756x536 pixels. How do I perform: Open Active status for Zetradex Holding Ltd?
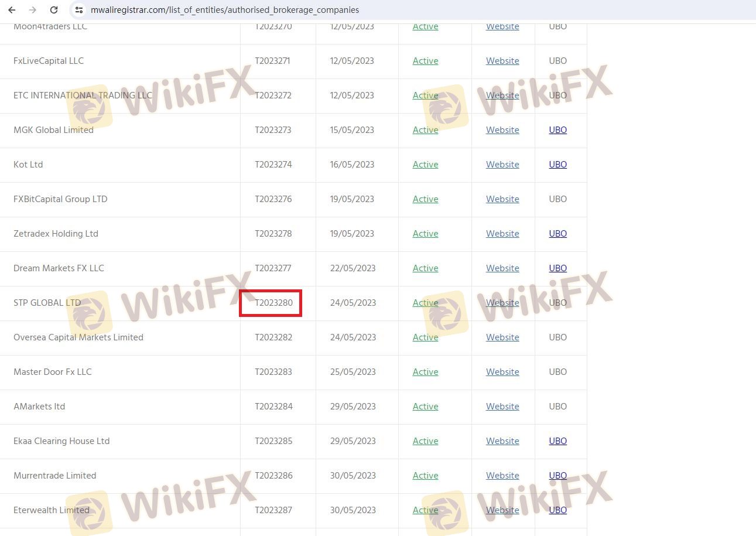coord(425,234)
